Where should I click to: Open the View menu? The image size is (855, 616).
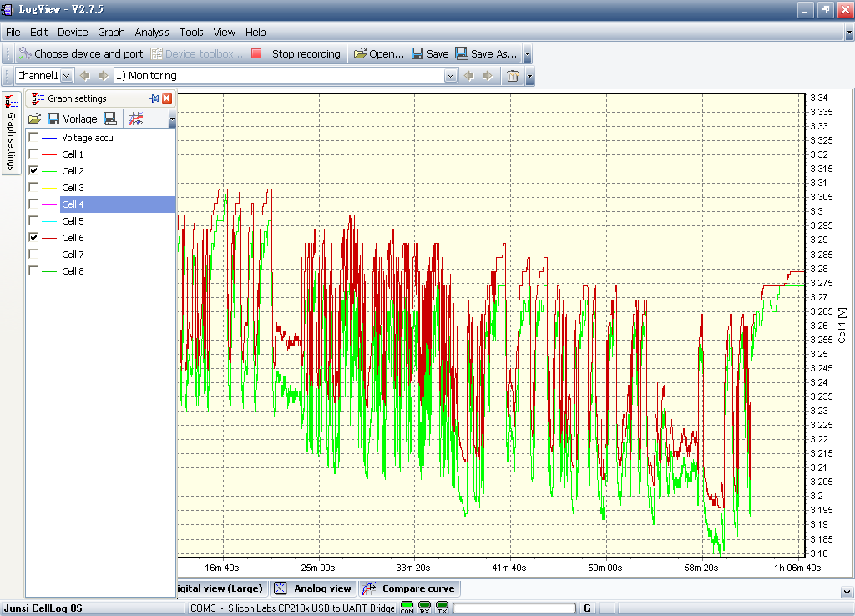(x=224, y=33)
